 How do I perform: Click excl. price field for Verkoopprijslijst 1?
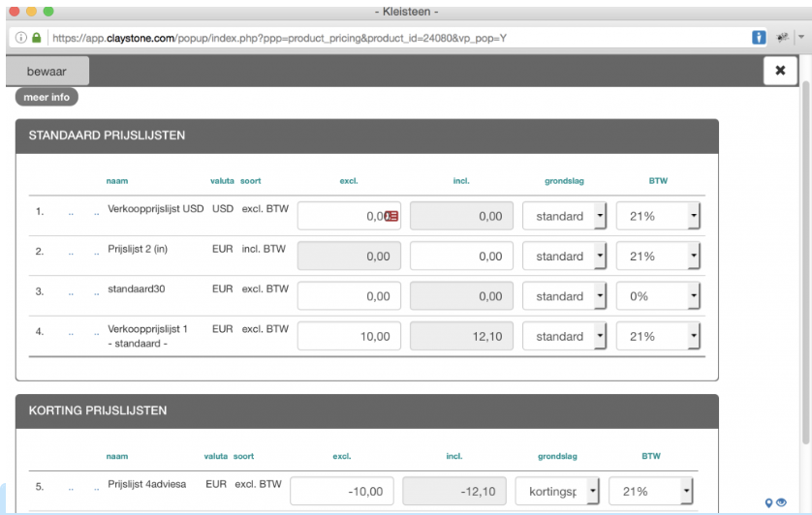(349, 337)
